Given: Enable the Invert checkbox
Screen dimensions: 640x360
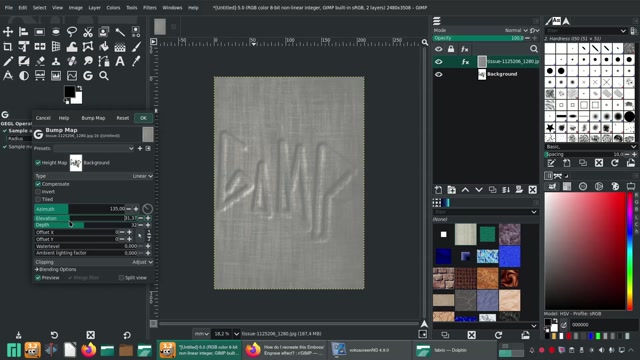Looking at the screenshot, I should click(38, 191).
